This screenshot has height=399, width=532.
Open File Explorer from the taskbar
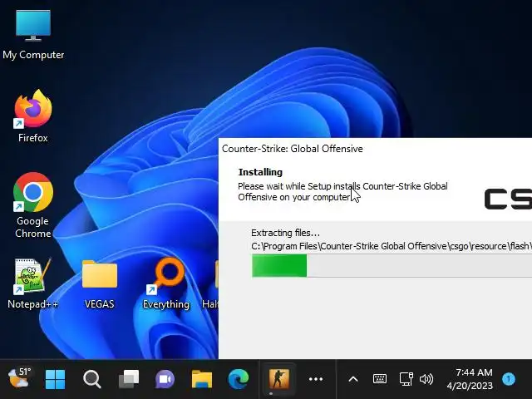[x=202, y=379]
